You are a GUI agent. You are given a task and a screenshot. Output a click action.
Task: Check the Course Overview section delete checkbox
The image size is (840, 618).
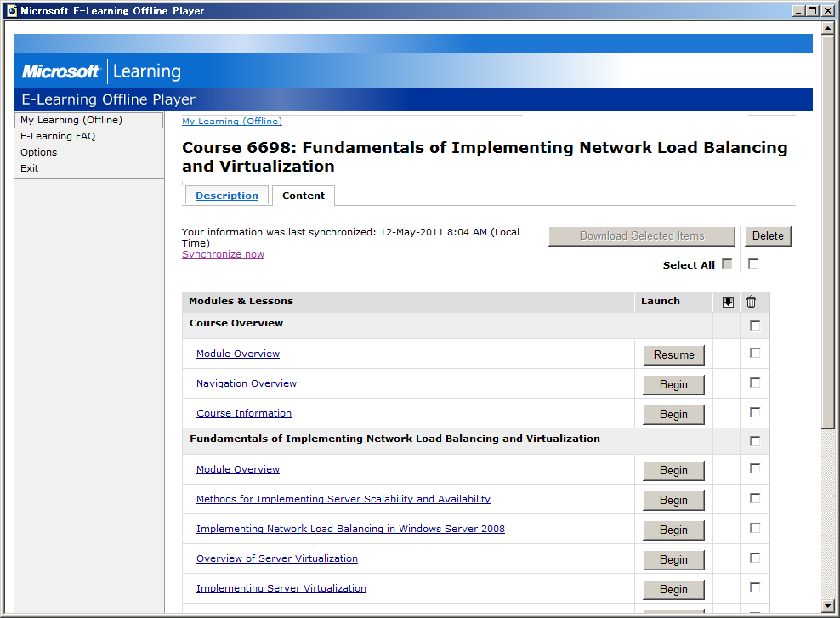[755, 326]
